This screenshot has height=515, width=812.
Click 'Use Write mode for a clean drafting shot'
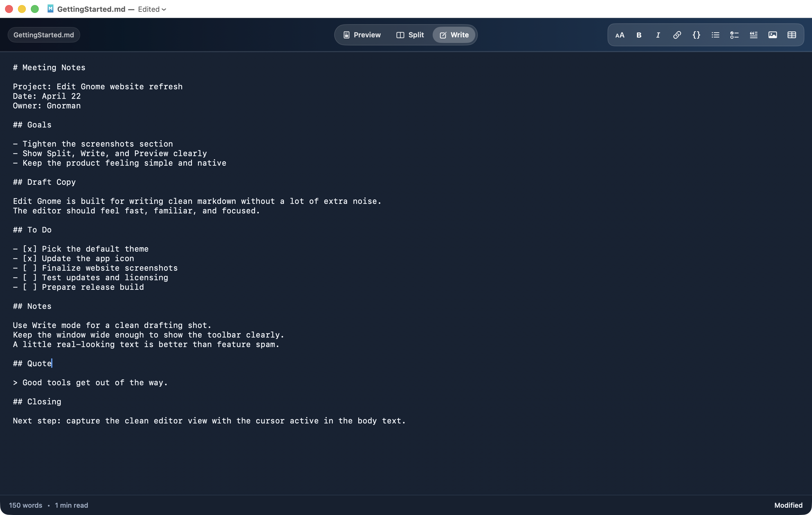pos(112,325)
